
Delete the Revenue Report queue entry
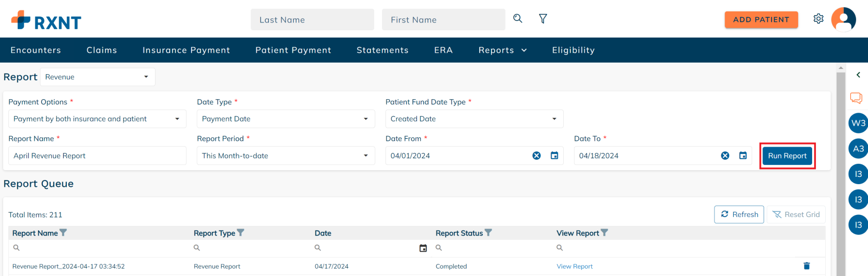(806, 266)
